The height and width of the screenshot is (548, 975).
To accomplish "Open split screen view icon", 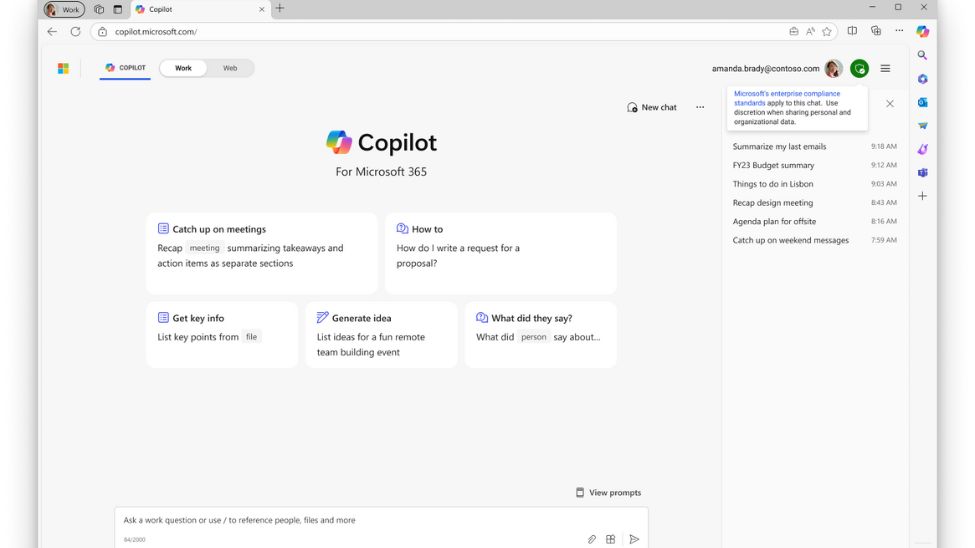I will tap(853, 31).
